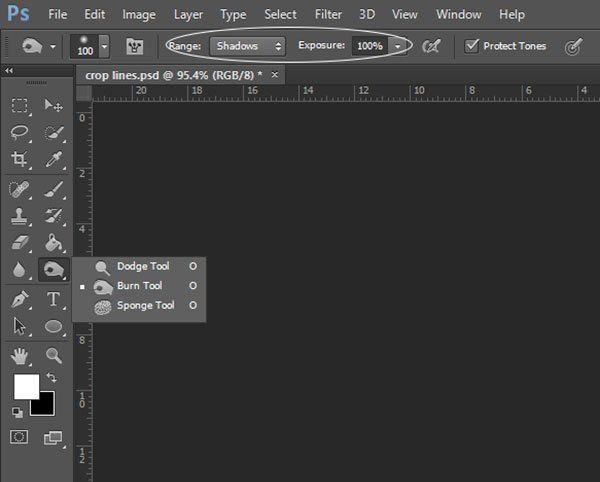Collapse the tools panel with double arrows

9,70
